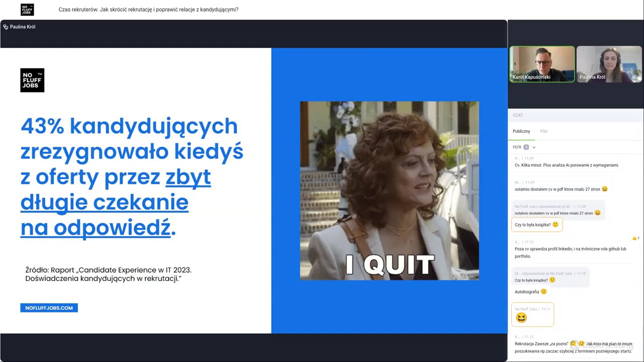Click message 'Cv. Kilka minut. Plus analiza Ai'

click(x=567, y=165)
